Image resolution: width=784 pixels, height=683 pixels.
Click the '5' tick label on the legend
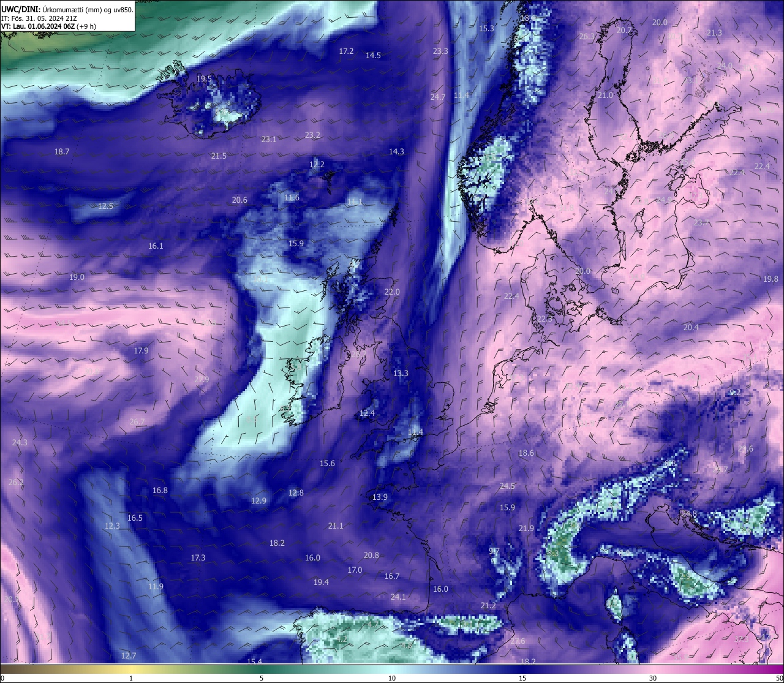tap(262, 678)
